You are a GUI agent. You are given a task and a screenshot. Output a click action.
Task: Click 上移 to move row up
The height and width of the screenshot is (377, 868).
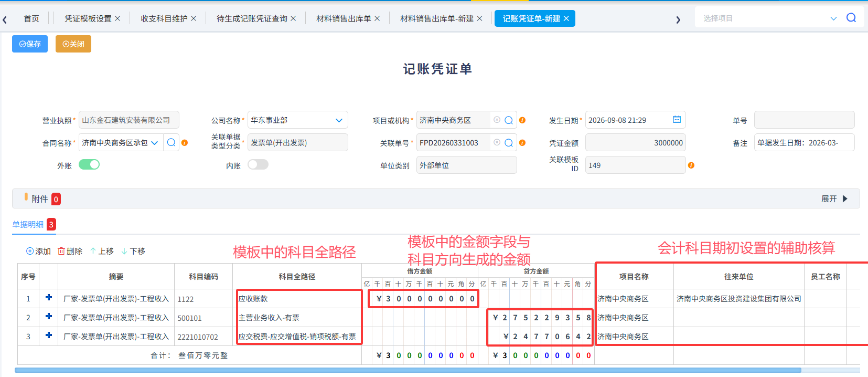point(102,251)
